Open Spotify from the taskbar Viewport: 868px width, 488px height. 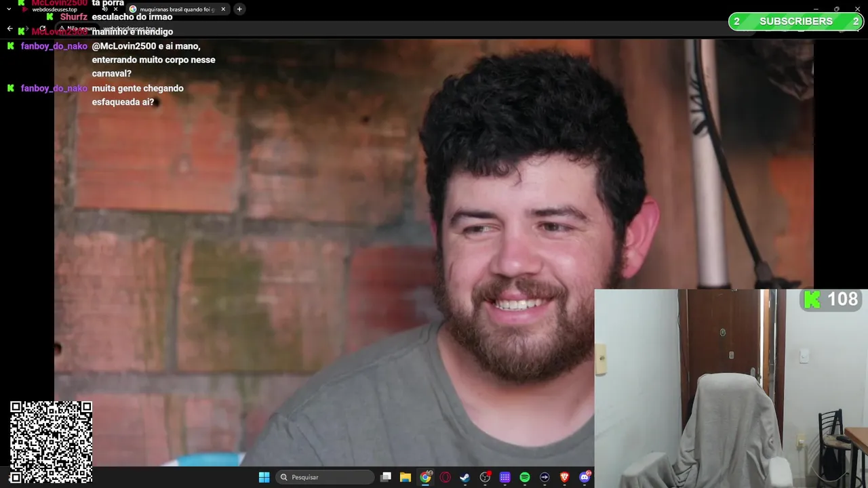(x=525, y=477)
